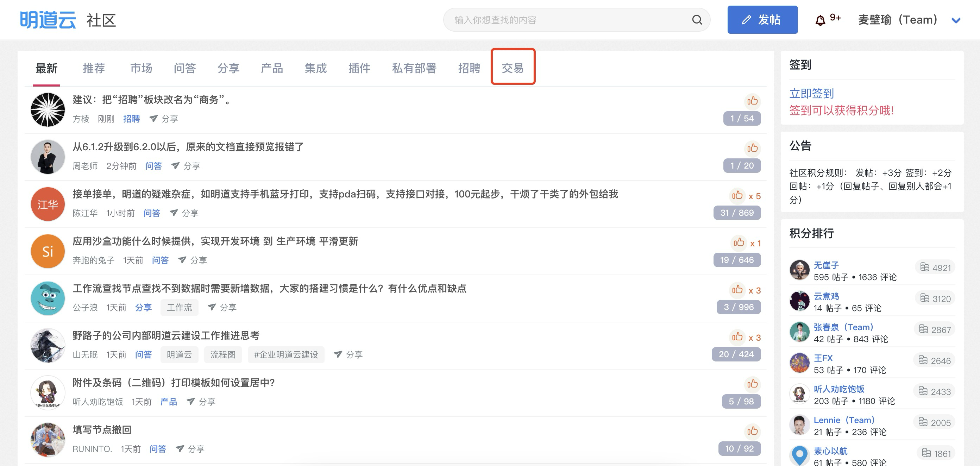
Task: Open 无崖子's profile from the ranking
Action: pos(826,265)
